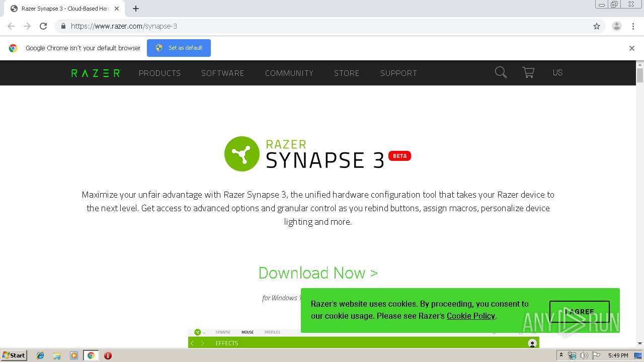Screen dimensions: 644x362
Task: Click Show desktop monitor icon
Action: pos(638,355)
